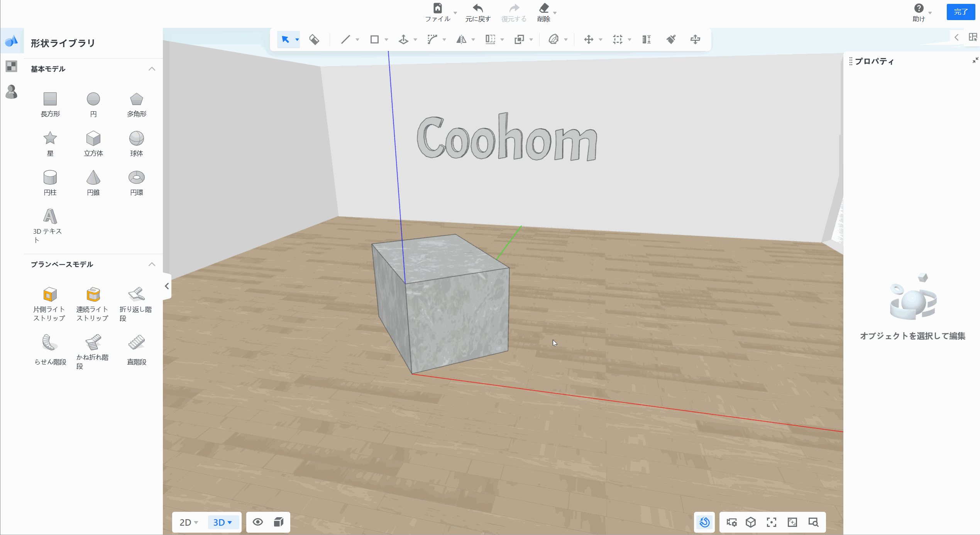Open camera view settings icon
Image resolution: width=980 pixels, height=535 pixels.
731,522
